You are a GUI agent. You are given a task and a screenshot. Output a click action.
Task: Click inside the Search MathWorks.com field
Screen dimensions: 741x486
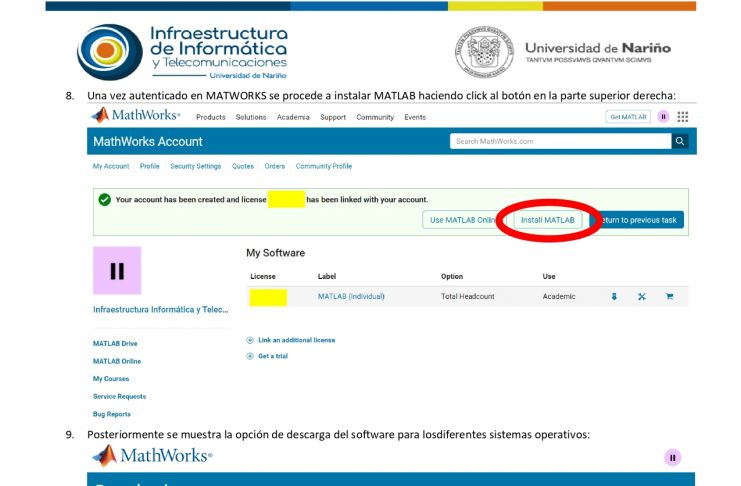click(560, 141)
